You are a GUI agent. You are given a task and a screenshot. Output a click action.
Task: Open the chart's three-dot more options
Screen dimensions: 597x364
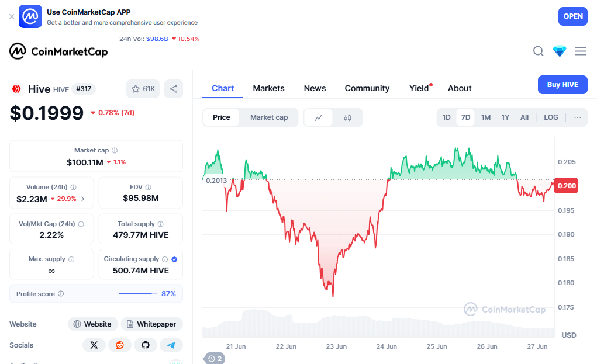coord(578,117)
